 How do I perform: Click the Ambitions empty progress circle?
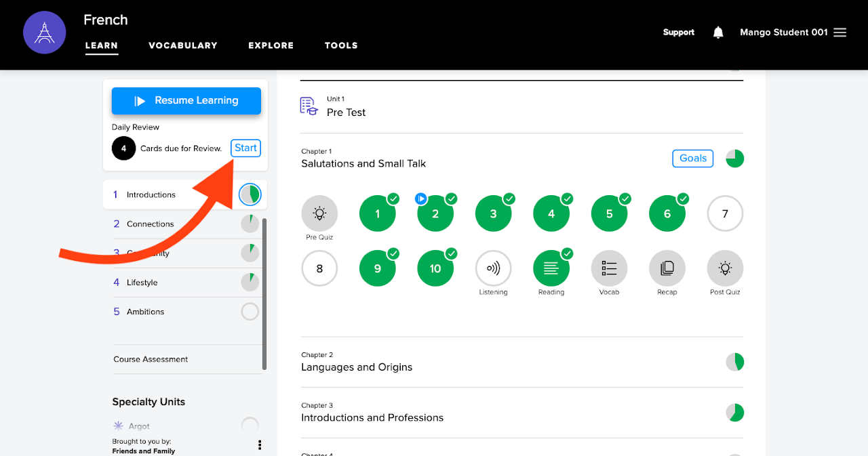250,312
